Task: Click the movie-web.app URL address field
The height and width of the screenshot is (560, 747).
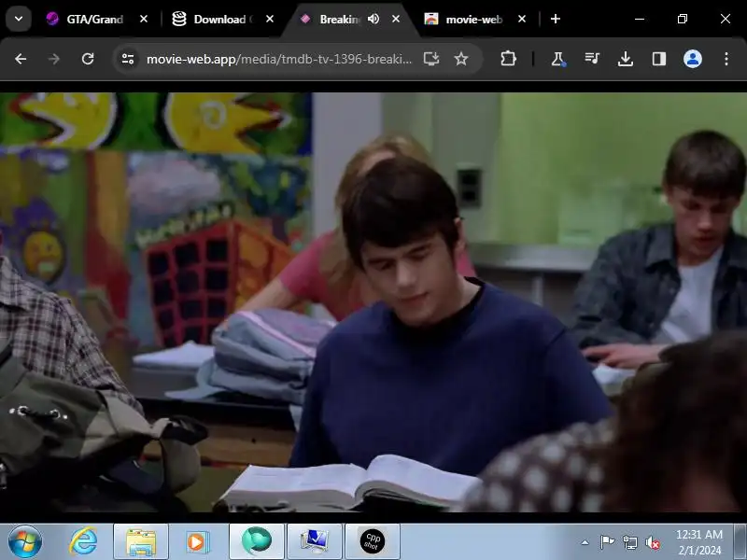Action: (x=279, y=59)
